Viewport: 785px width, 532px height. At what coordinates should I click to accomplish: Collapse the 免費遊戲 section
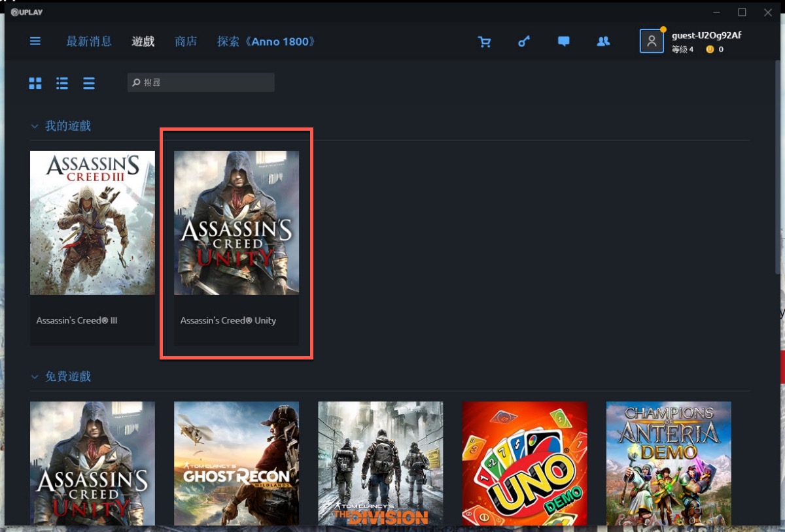(35, 377)
